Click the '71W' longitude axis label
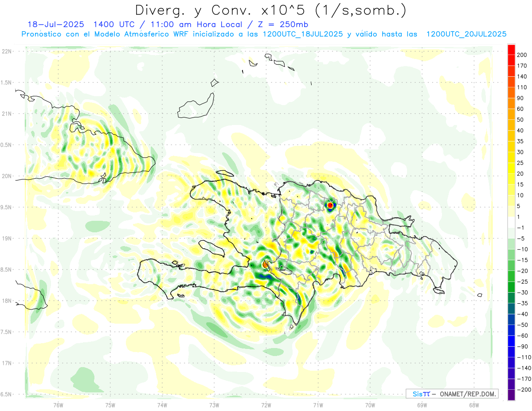 pos(318,405)
